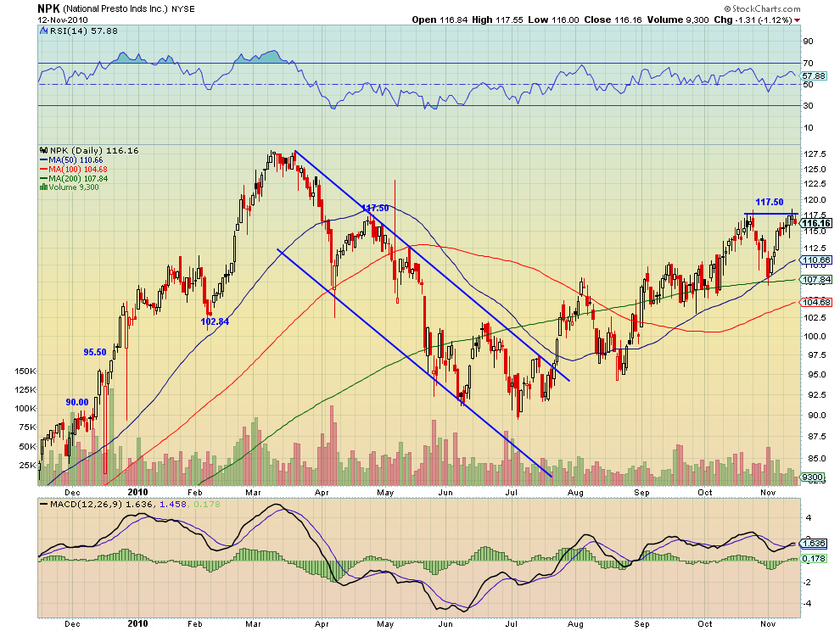Click the candlestick icon beside NPK (Daily)
840x631 pixels.
pos(44,150)
